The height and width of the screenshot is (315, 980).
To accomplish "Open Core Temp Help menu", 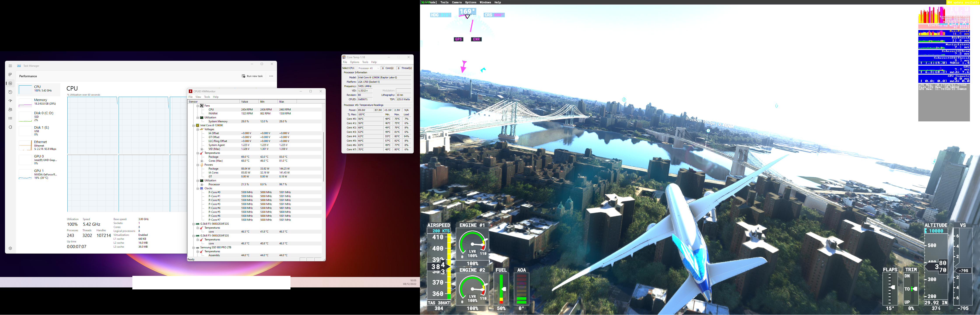I will [374, 62].
